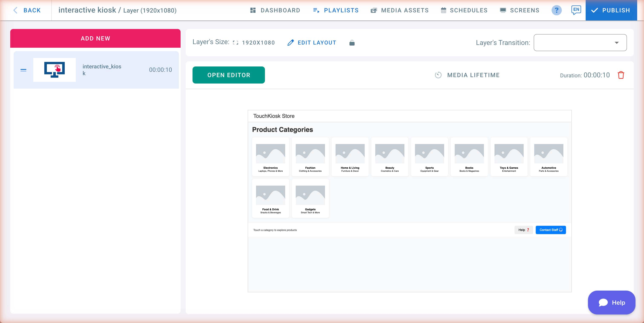Open the Schedules section
This screenshot has height=323, width=644.
click(x=464, y=10)
